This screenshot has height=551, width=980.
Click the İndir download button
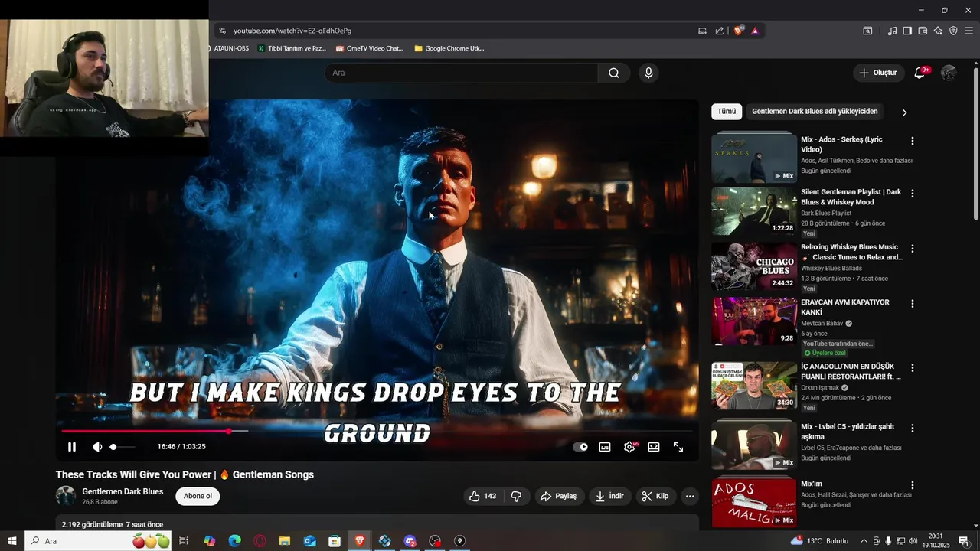pyautogui.click(x=610, y=496)
